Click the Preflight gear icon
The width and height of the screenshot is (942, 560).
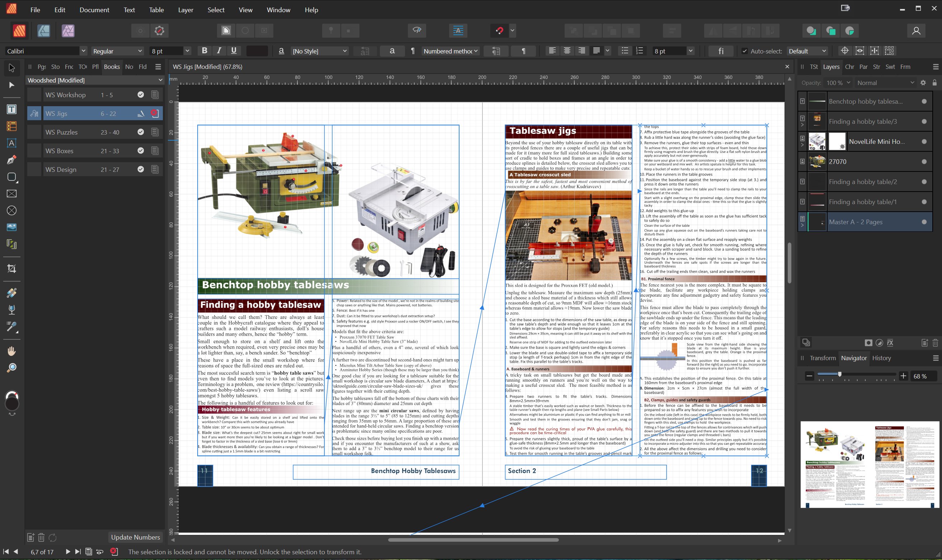(x=160, y=30)
